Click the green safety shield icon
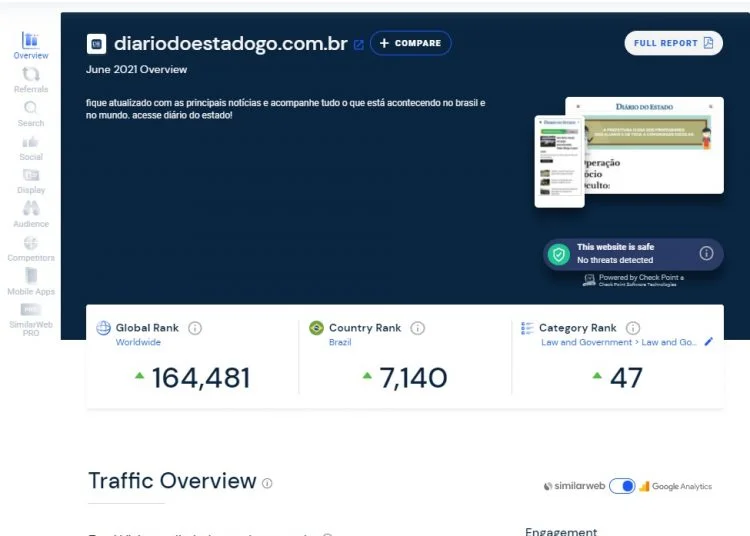The image size is (750, 536). tap(558, 254)
